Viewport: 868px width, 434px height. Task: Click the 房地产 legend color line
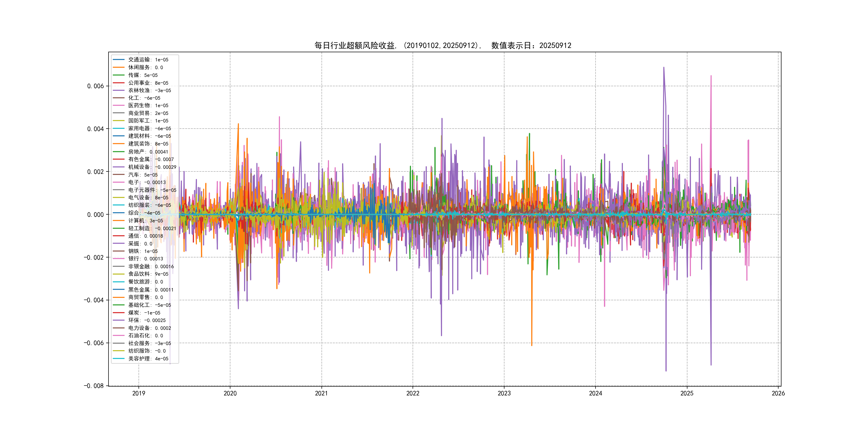119,152
